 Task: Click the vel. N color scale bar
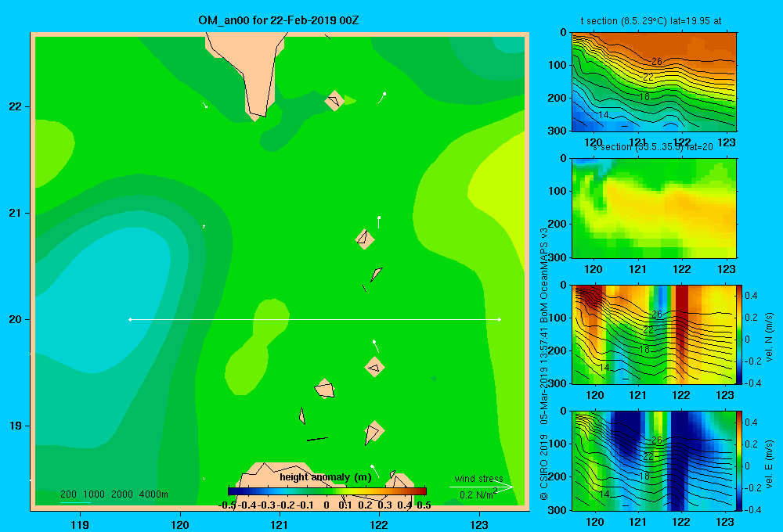739,334
